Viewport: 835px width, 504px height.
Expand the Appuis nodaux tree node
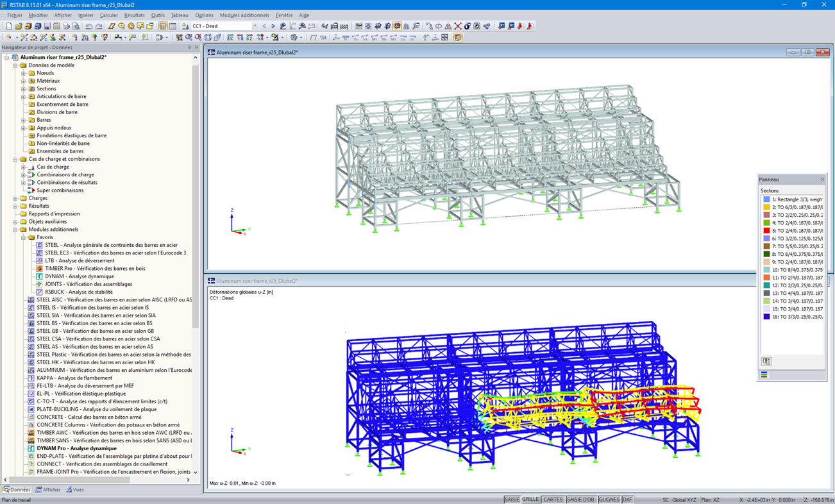pyautogui.click(x=23, y=128)
